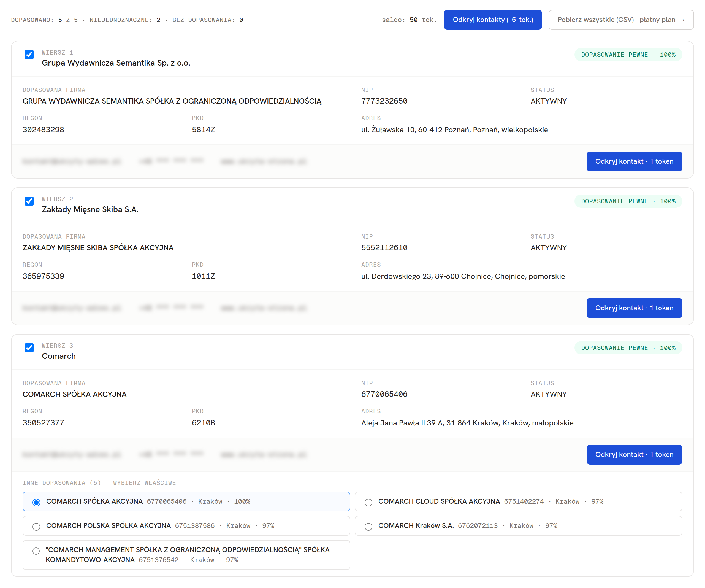Reveal contact for Zakłady Mięsne Skiba
The height and width of the screenshot is (588, 705).
click(x=634, y=308)
